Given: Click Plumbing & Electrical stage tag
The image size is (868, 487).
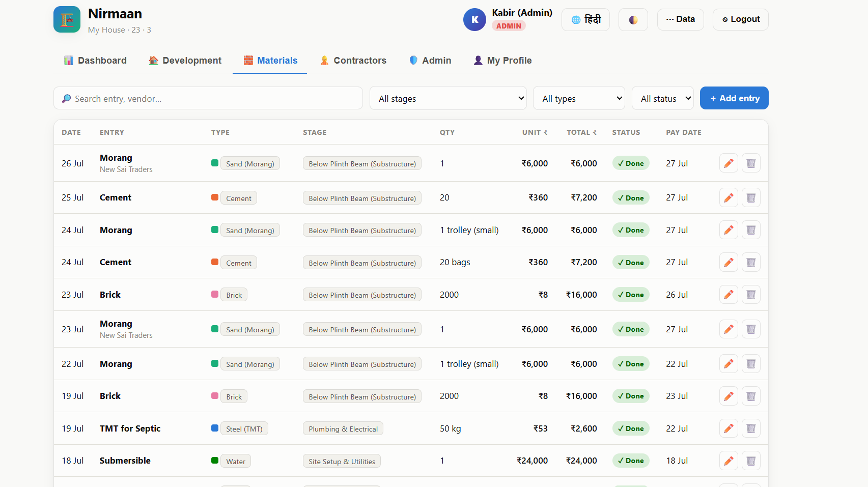Looking at the screenshot, I should click(x=343, y=429).
